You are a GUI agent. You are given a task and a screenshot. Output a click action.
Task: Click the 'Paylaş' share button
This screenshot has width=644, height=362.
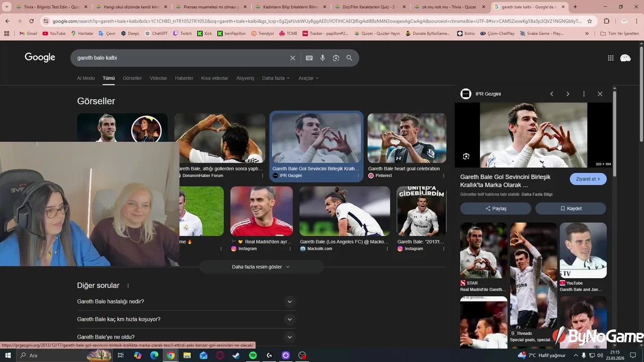496,209
